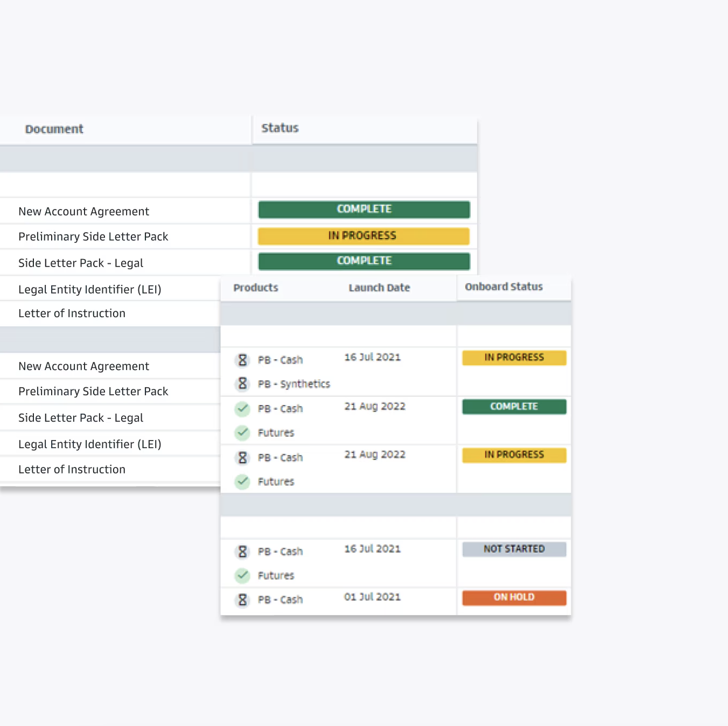Click the check icon beside Futures in the NOT STARTED row
Screen dimensions: 728x726
[242, 575]
